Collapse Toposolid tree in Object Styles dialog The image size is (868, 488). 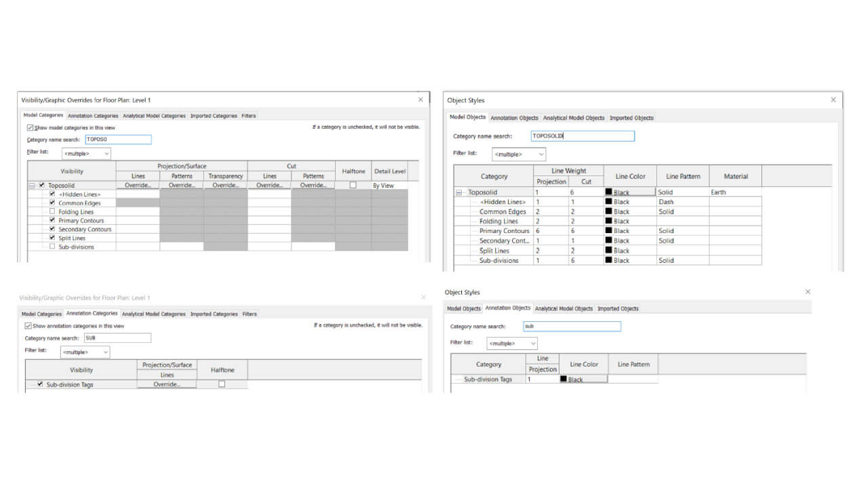point(459,192)
